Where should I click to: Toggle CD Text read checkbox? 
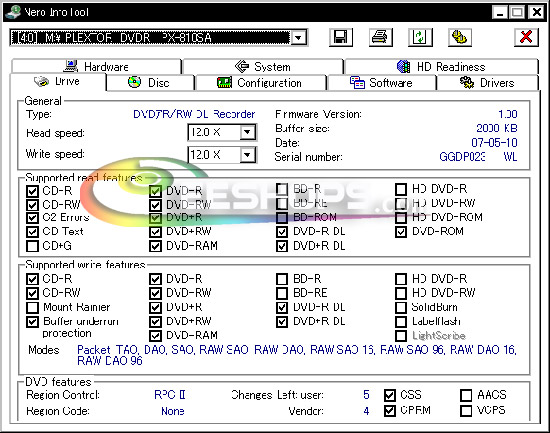(32, 232)
